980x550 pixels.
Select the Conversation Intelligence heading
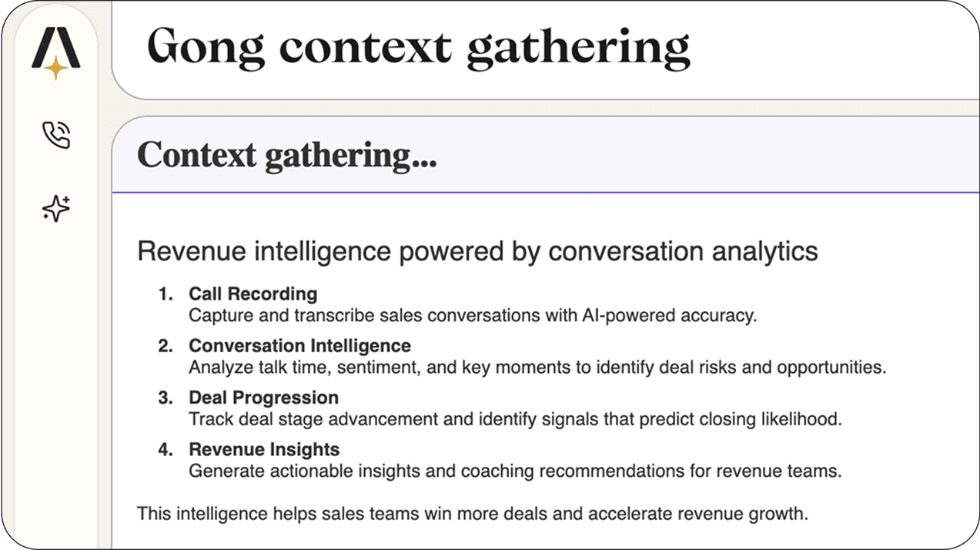click(299, 346)
